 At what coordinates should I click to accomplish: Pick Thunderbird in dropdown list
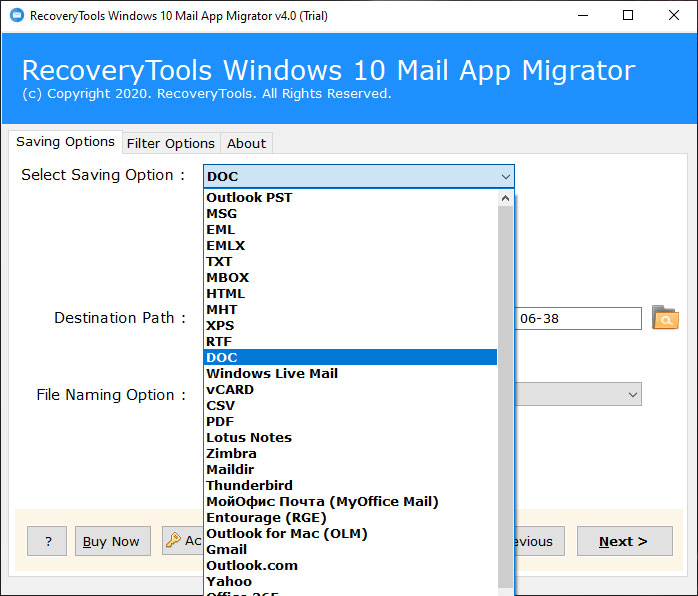coord(350,486)
